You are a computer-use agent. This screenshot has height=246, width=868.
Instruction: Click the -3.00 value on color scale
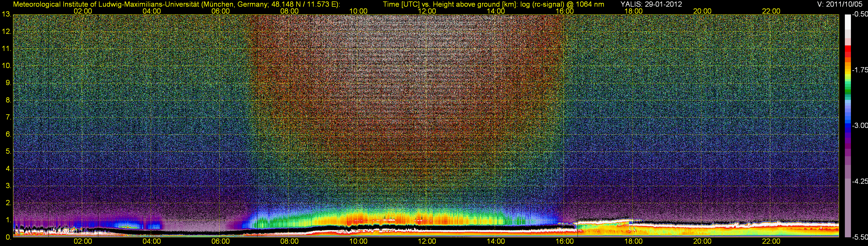pos(860,126)
